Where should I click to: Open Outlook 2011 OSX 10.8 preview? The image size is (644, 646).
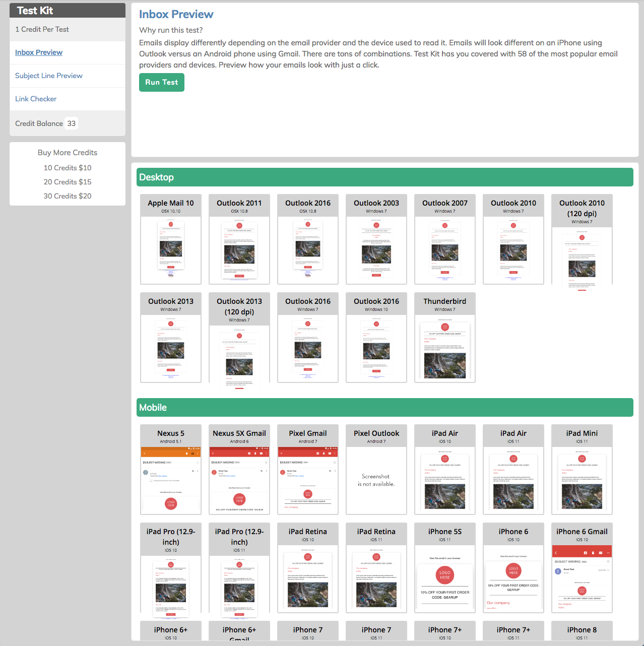pos(239,239)
